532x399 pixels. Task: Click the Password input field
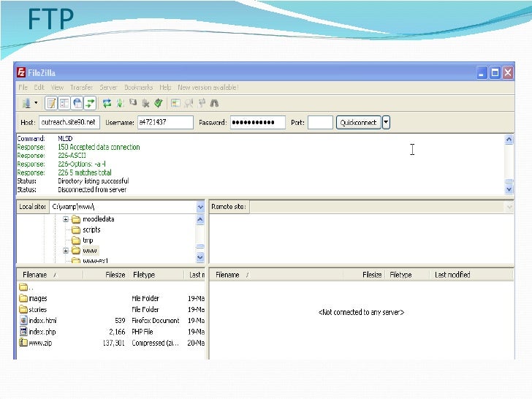click(x=258, y=122)
